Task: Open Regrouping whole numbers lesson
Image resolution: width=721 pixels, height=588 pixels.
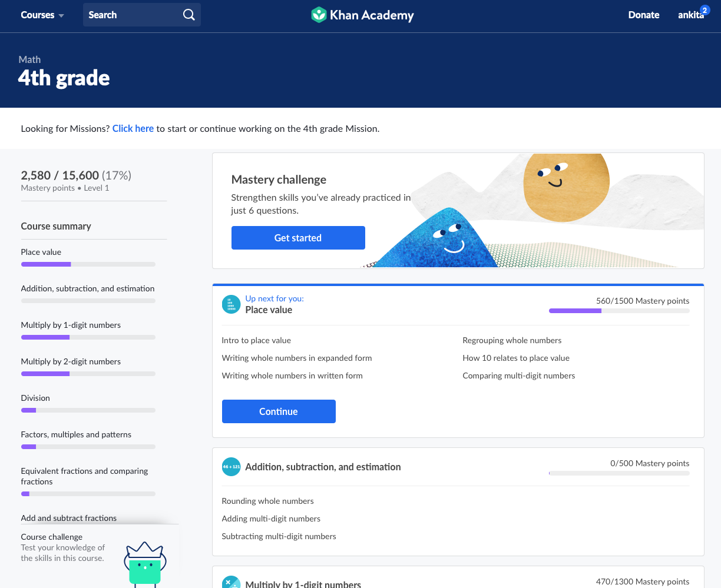Action: (x=512, y=340)
